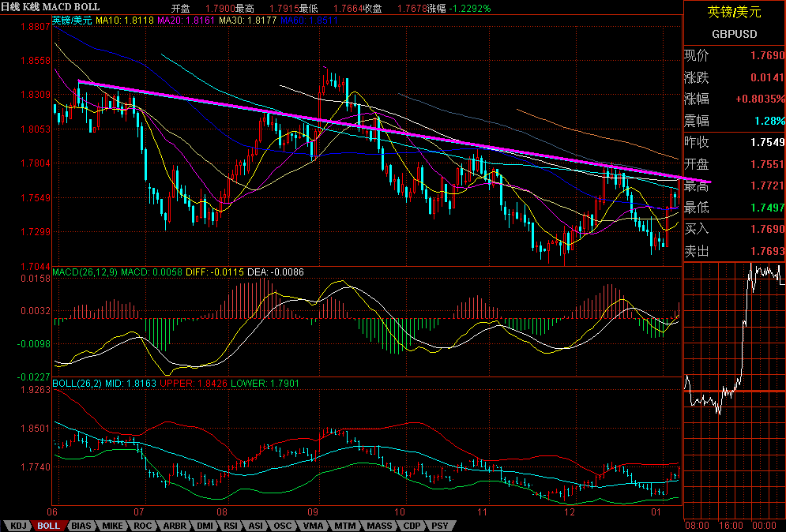Click the 最高 1.7721 quote row
This screenshot has width=786, height=532.
(x=735, y=185)
